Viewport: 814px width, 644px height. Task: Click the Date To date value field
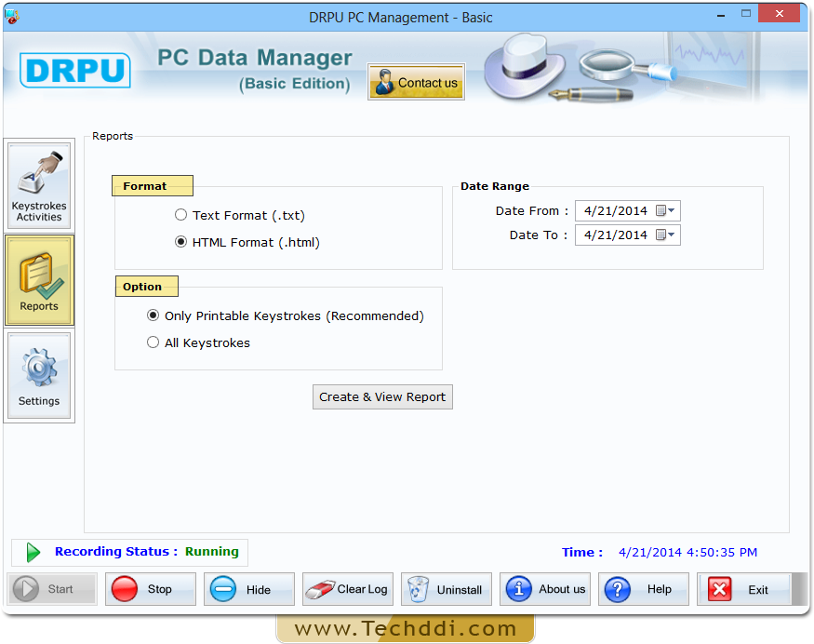[x=616, y=235]
